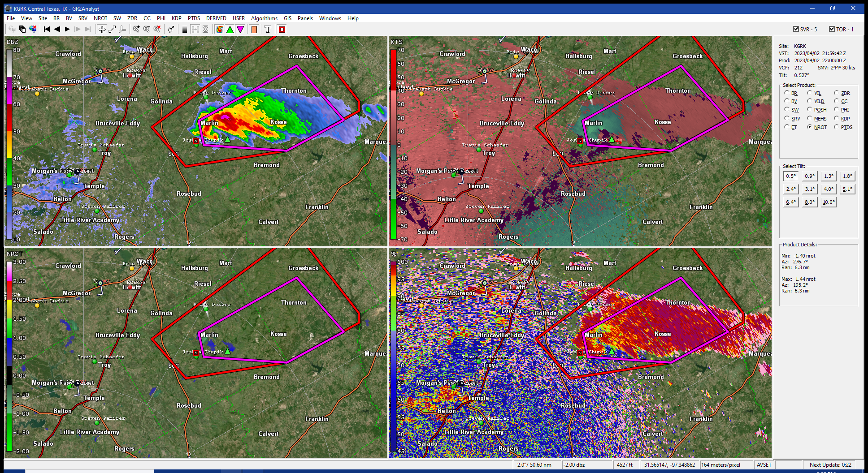Jump to first frame of radar loop
This screenshot has width=868, height=473.
pos(47,30)
